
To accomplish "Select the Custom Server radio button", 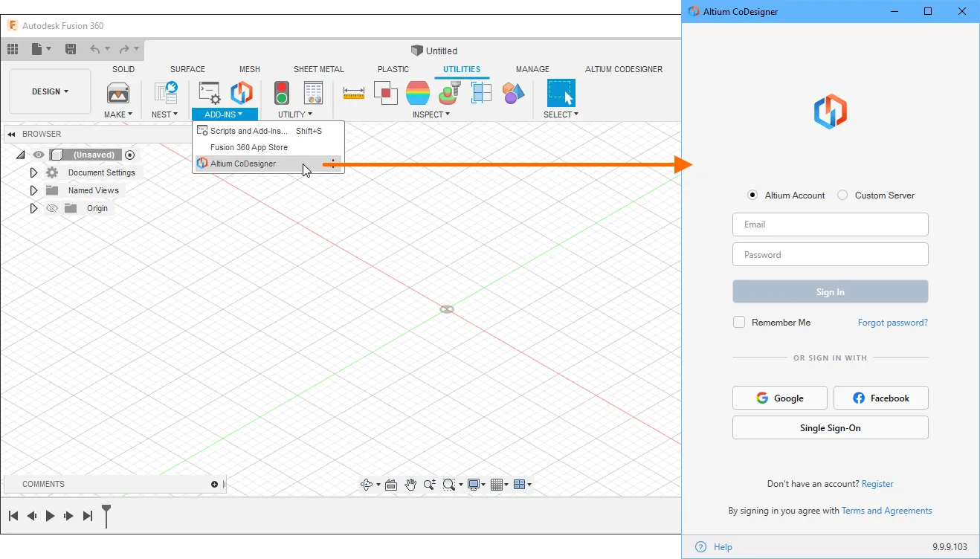I will (x=842, y=196).
